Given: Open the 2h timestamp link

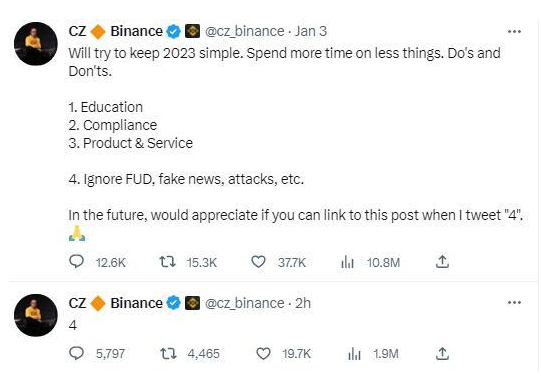Looking at the screenshot, I should [303, 303].
